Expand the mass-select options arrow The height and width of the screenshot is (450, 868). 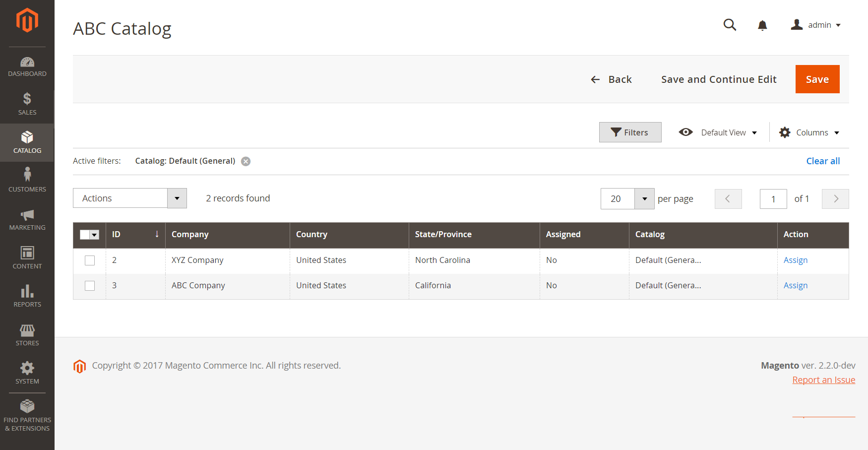tap(95, 235)
